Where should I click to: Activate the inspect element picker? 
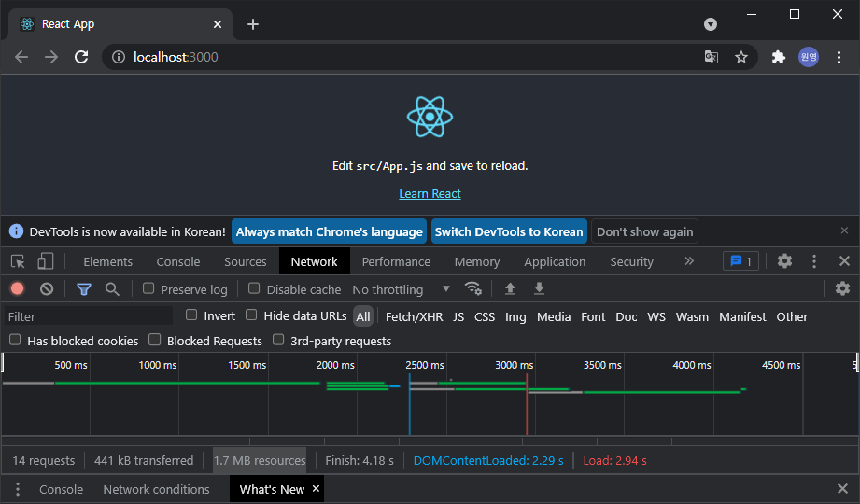18,261
